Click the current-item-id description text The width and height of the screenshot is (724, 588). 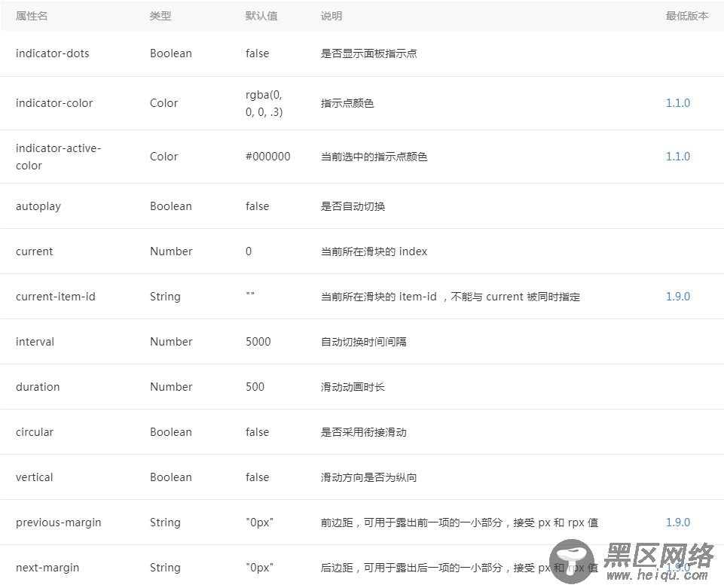click(451, 297)
